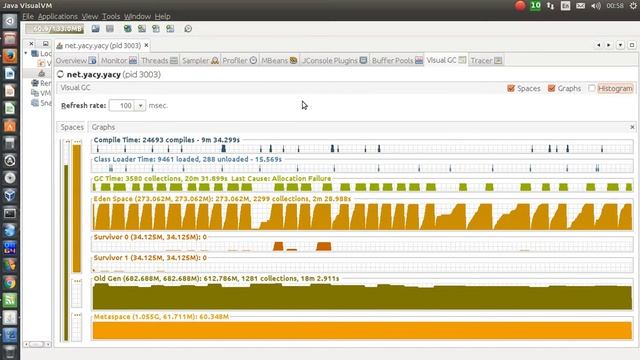
Task: Switch to the JConsole Plugins tab
Action: tap(334, 60)
